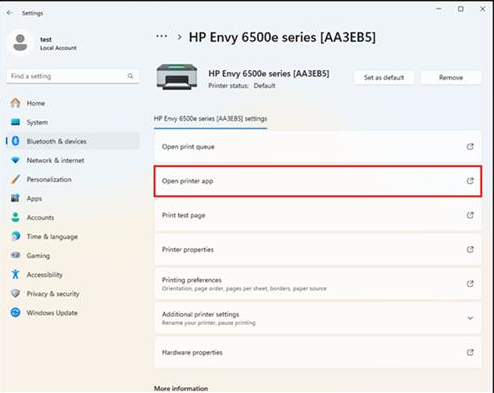Open Hardware properties
Viewport: 494px width, 393px height.
(x=318, y=352)
